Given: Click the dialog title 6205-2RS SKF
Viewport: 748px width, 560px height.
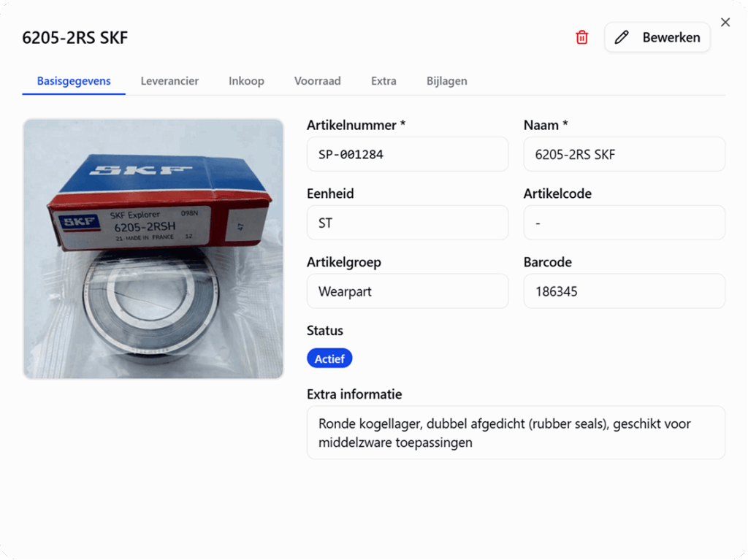Looking at the screenshot, I should coord(75,38).
